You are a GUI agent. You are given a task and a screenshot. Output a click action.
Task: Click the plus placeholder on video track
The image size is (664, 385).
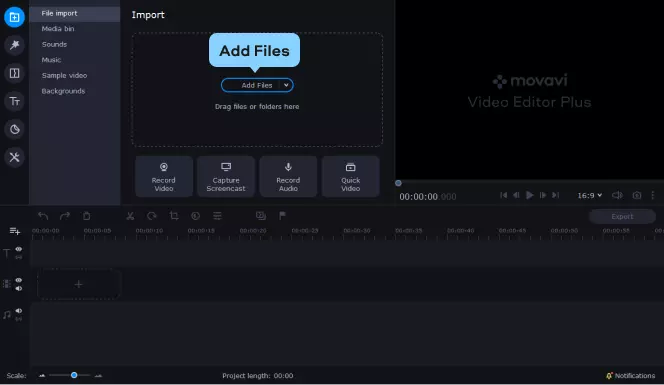pos(79,284)
